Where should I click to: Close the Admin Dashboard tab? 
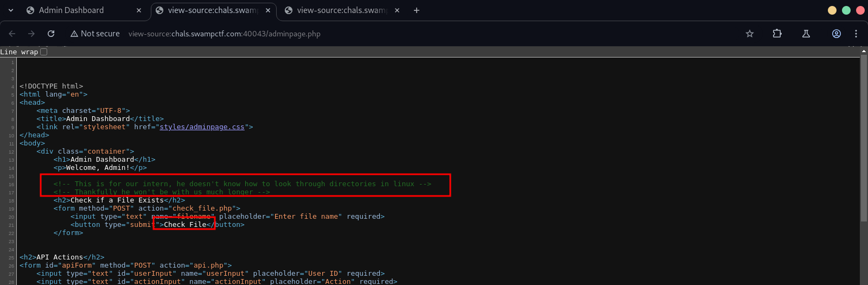(x=139, y=10)
